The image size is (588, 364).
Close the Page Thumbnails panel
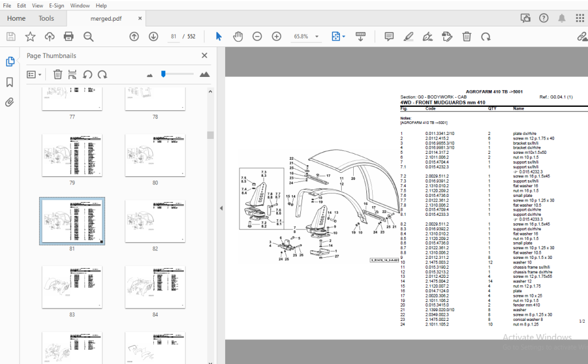[204, 56]
